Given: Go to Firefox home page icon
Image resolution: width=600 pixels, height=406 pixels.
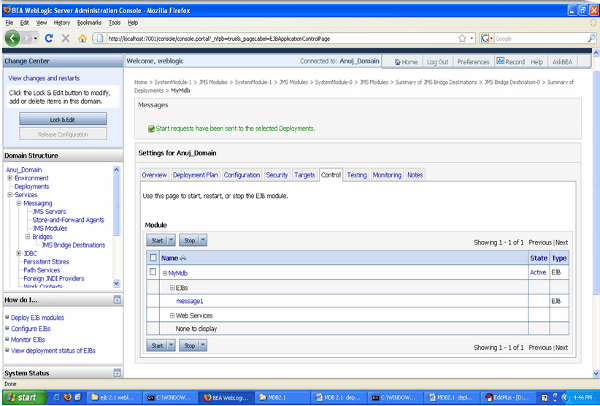Looking at the screenshot, I should click(82, 38).
